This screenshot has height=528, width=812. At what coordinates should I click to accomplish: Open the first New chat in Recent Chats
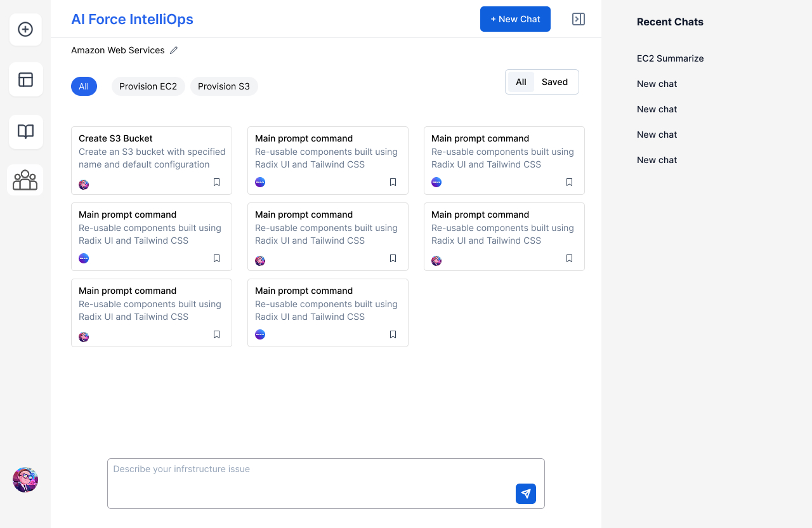click(657, 84)
